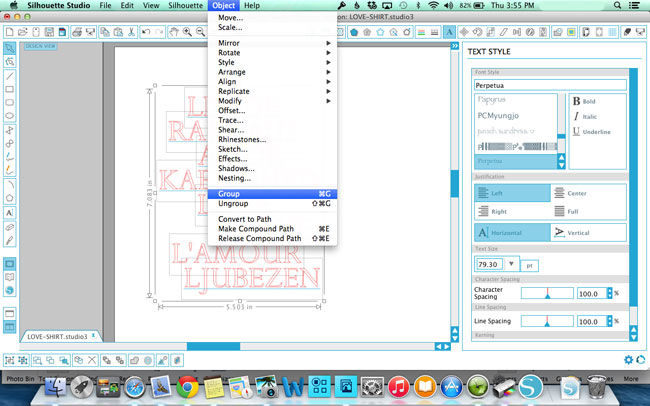
Task: Open the Fill Color panel icon
Action: [x=354, y=32]
